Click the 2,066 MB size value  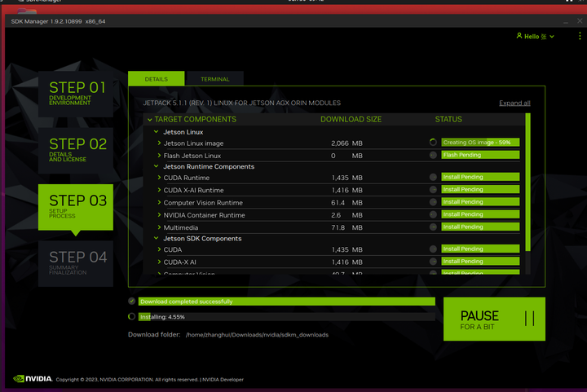click(x=346, y=143)
